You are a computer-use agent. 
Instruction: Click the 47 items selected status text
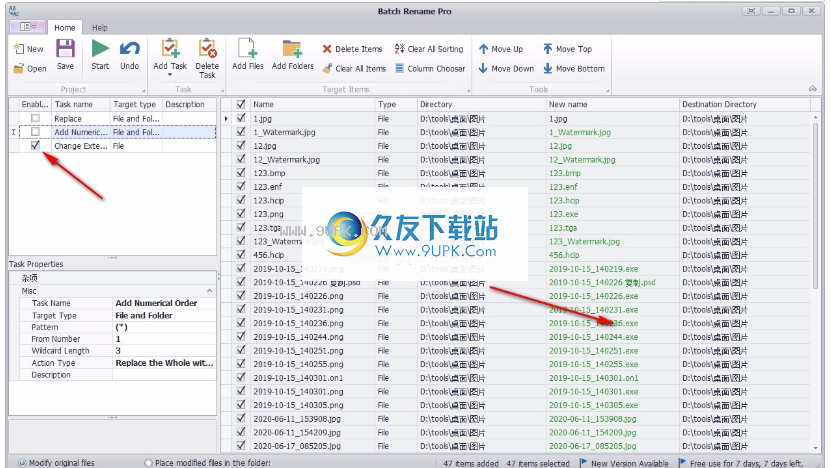click(x=537, y=463)
